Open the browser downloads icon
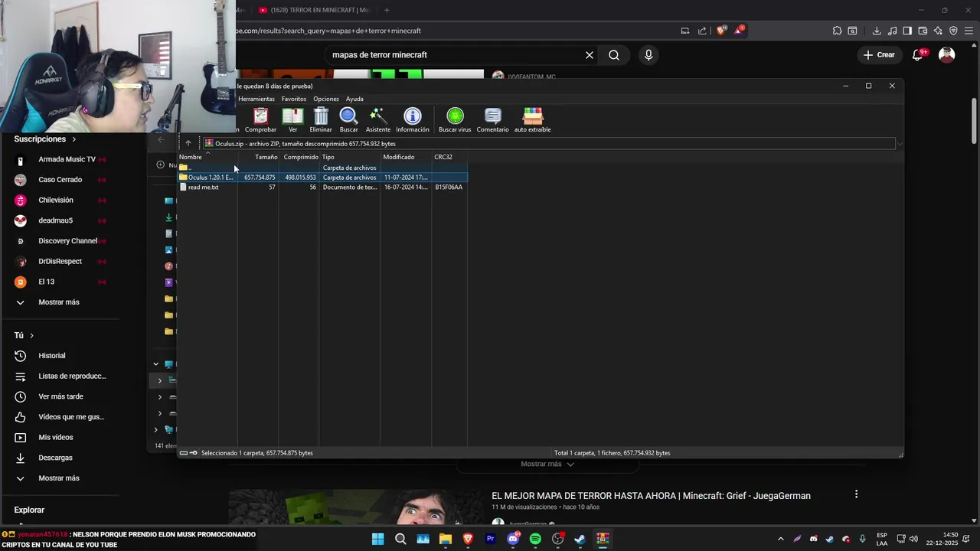The height and width of the screenshot is (551, 980). [877, 31]
